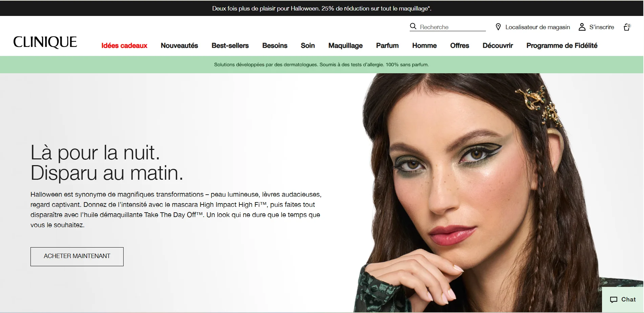The image size is (644, 313).
Task: Open the Maquillage menu
Action: [345, 45]
